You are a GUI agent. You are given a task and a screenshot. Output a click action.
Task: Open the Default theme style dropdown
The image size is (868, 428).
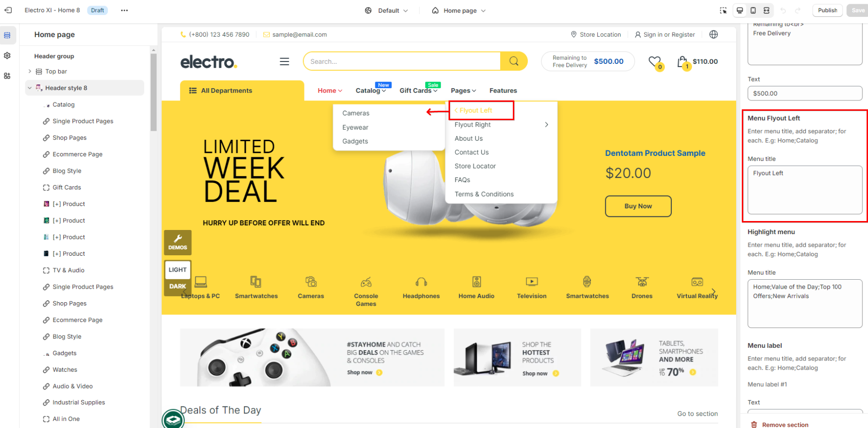(387, 10)
